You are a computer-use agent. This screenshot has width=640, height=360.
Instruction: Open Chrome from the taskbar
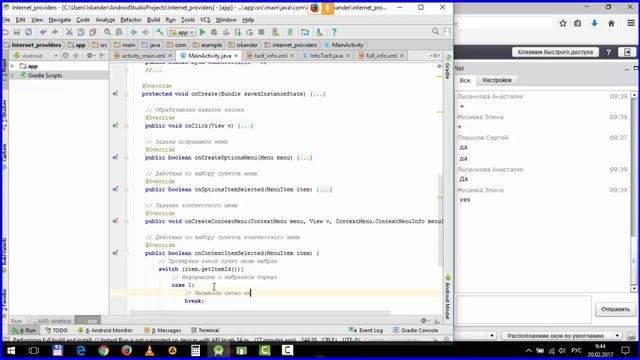coord(104,350)
